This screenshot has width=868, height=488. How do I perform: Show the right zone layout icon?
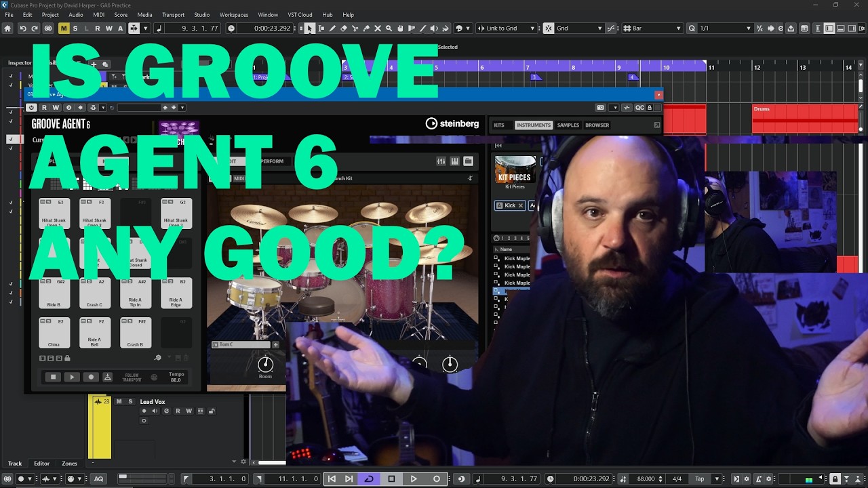(x=852, y=28)
